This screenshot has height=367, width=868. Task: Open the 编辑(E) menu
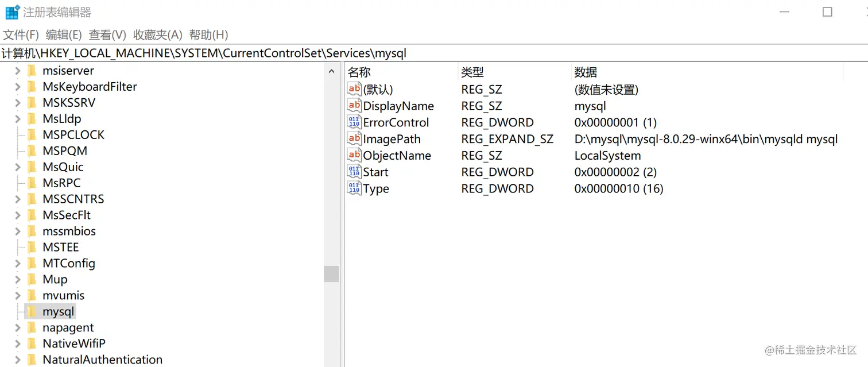pyautogui.click(x=64, y=35)
